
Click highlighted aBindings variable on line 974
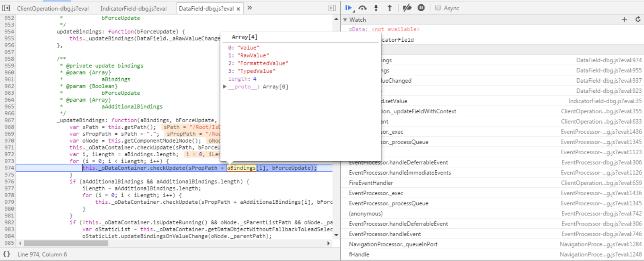(241, 168)
